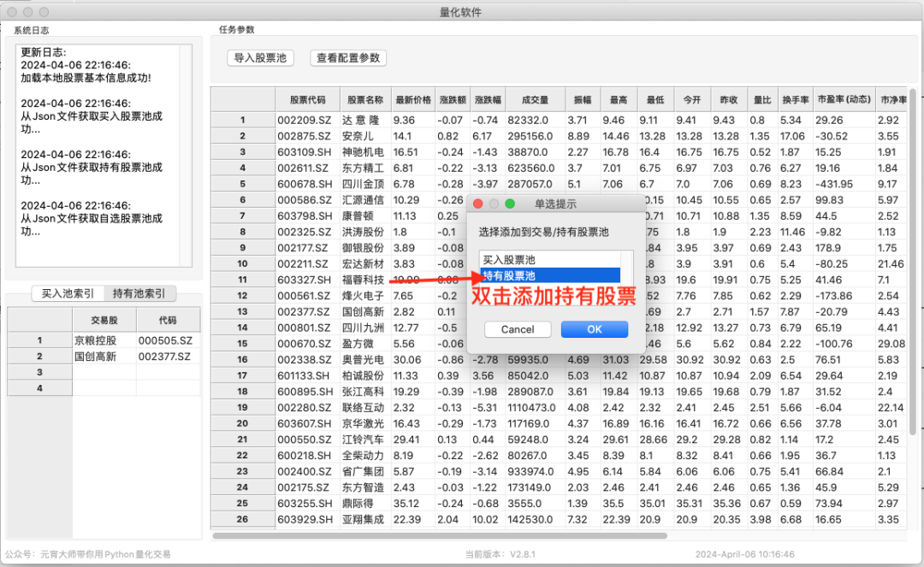Click OK in the 单选提示 dialog
Image resolution: width=924 pixels, height=567 pixels.
tap(594, 328)
